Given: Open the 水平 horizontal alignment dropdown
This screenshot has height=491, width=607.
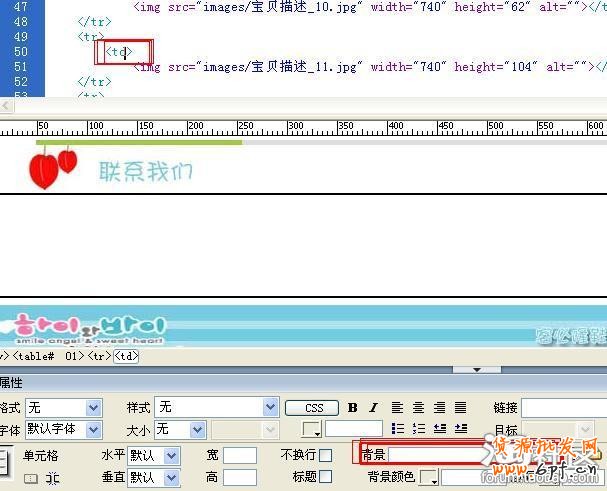Looking at the screenshot, I should 171,456.
